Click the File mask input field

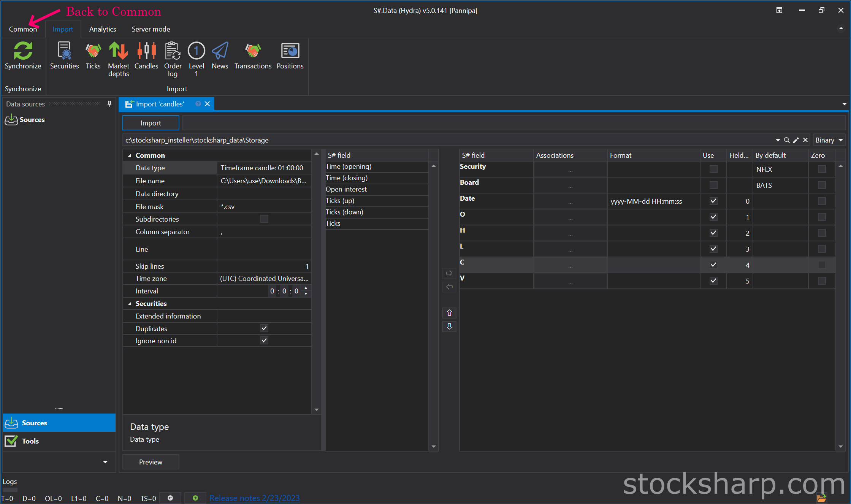tap(264, 207)
